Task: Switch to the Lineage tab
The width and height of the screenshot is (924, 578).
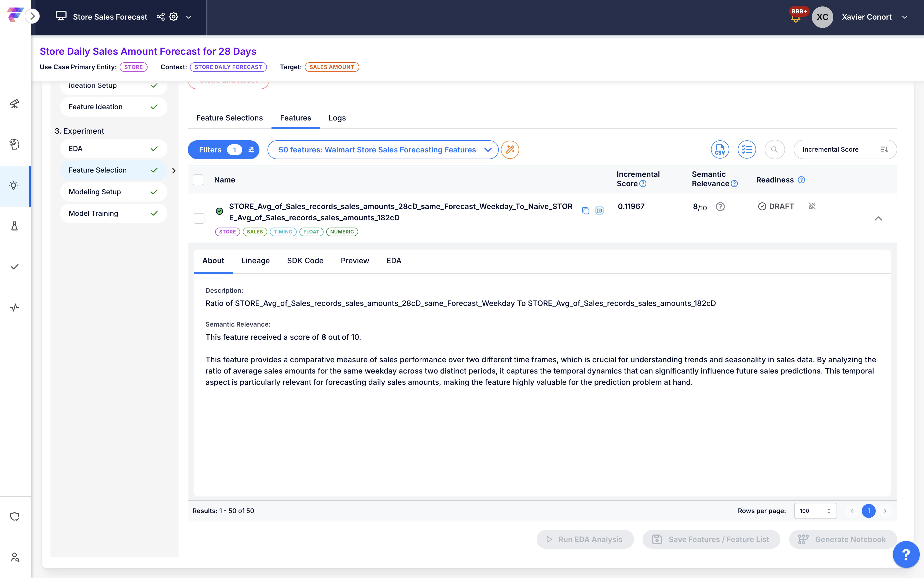Action: [255, 261]
